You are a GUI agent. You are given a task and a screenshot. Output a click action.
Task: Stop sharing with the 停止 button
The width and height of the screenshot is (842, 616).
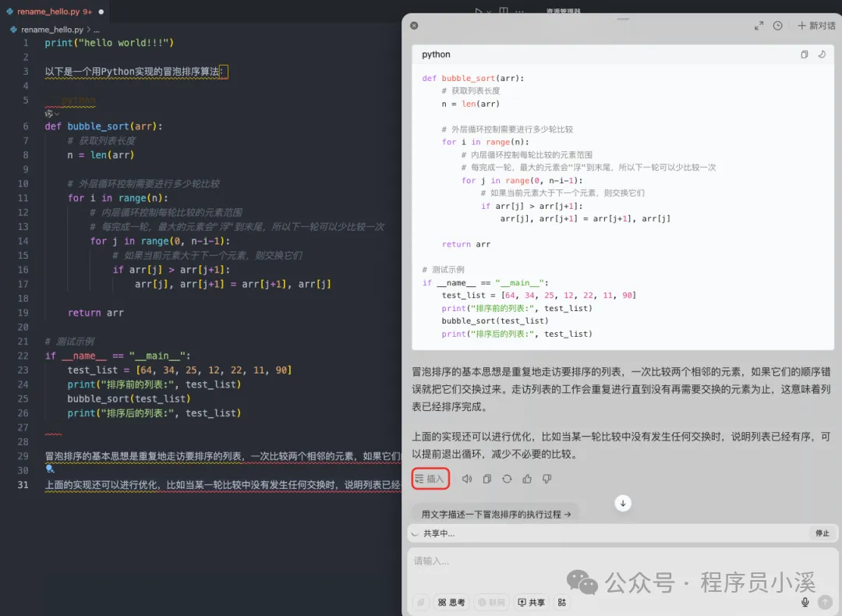click(823, 533)
